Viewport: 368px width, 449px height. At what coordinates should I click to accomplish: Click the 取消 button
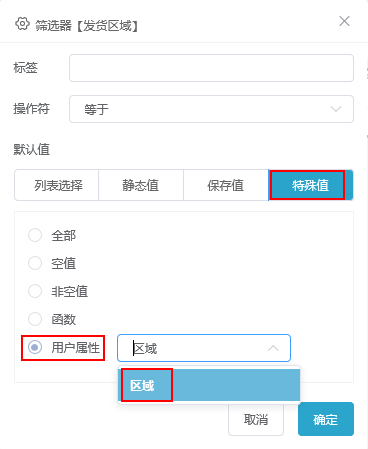point(256,419)
